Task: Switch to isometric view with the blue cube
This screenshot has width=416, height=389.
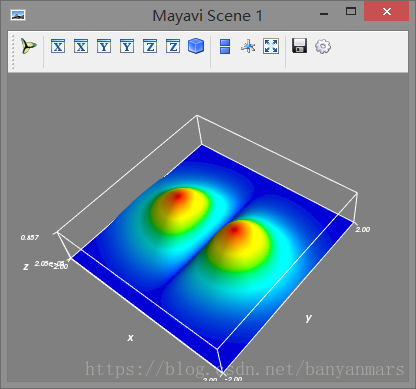Action: (x=196, y=46)
